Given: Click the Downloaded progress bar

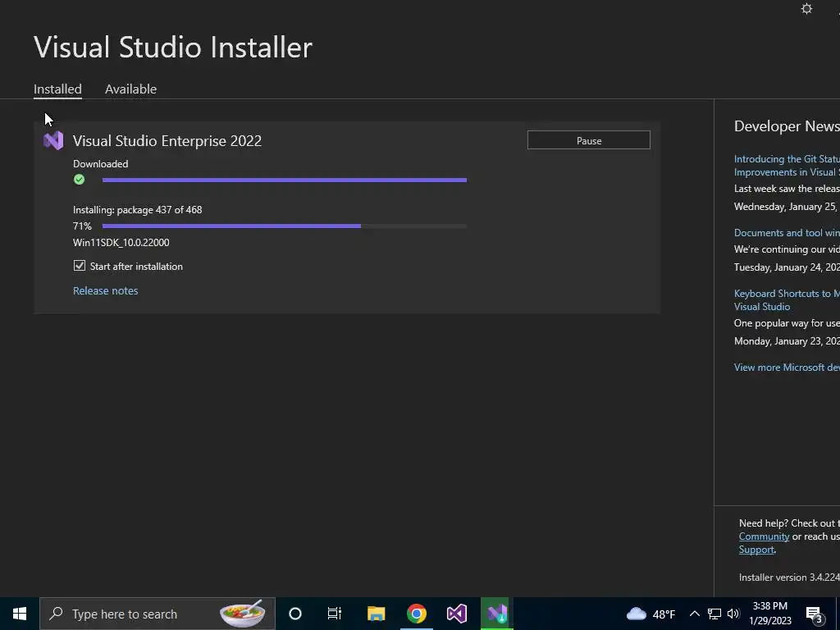Looking at the screenshot, I should pyautogui.click(x=285, y=180).
